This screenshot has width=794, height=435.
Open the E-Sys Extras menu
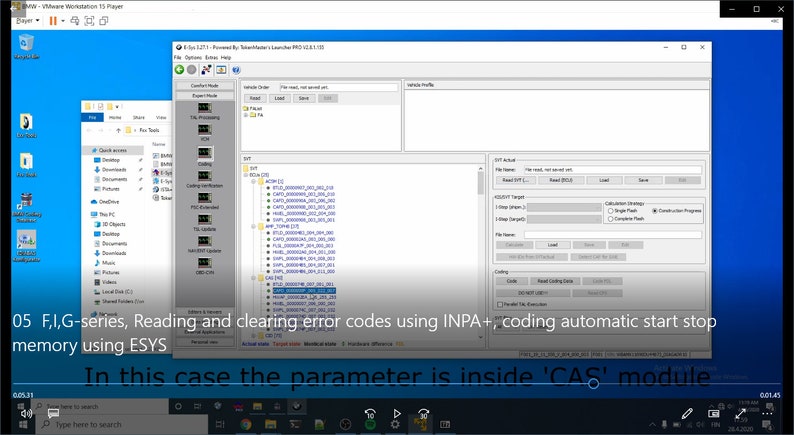tap(211, 58)
